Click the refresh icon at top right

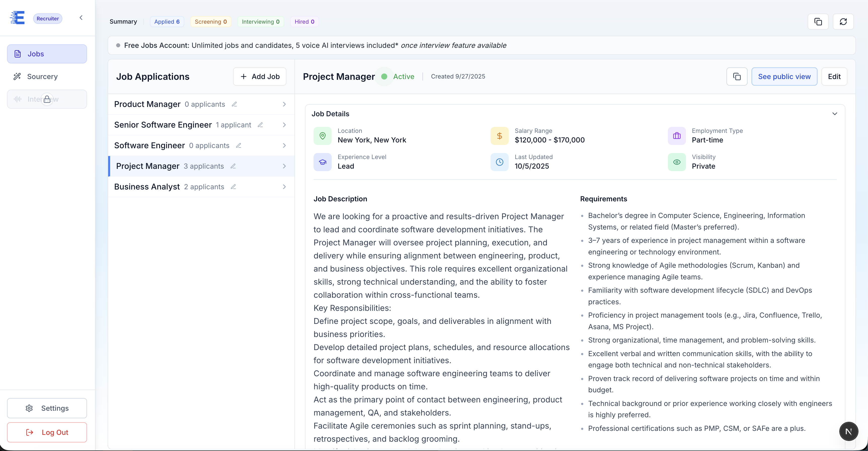tap(843, 22)
